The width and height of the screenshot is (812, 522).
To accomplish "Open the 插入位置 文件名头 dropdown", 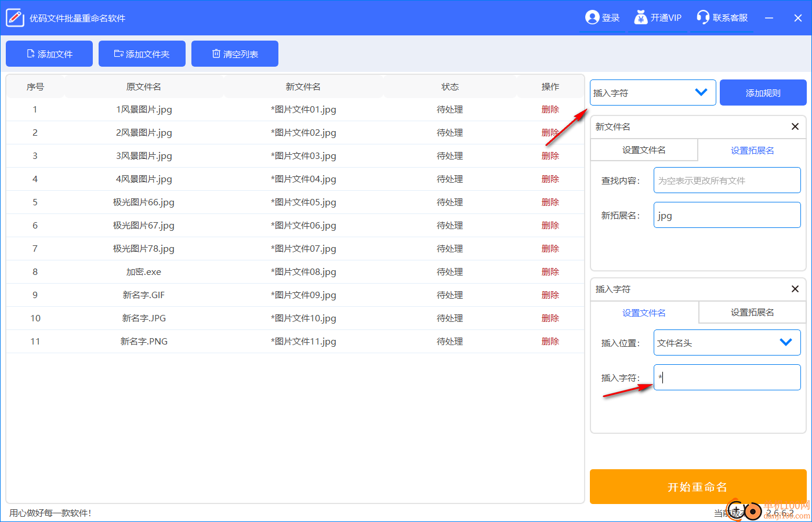I will tap(727, 343).
